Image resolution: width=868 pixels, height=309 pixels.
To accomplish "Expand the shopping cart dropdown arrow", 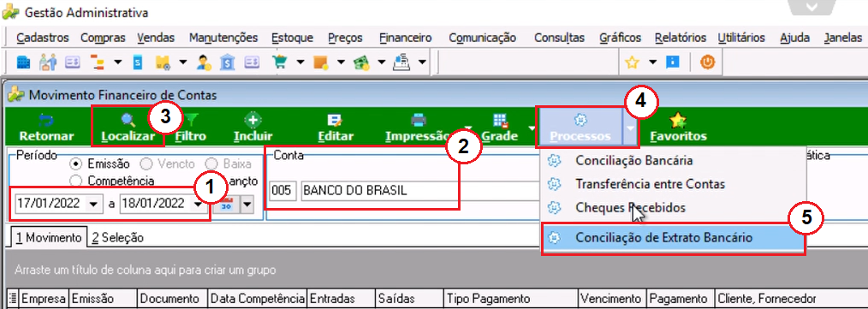I will [300, 62].
